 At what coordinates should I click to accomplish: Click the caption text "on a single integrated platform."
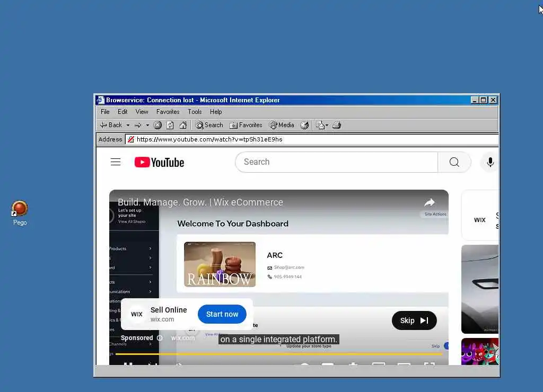coord(279,340)
